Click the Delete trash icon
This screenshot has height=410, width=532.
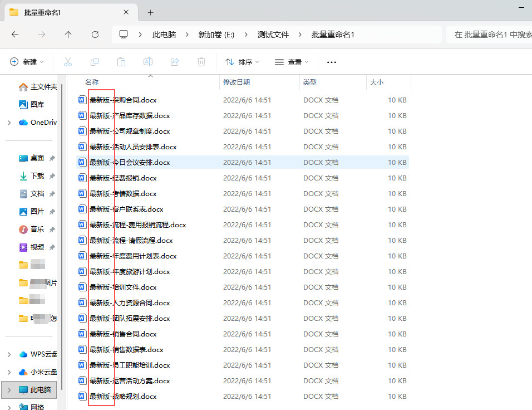(201, 62)
